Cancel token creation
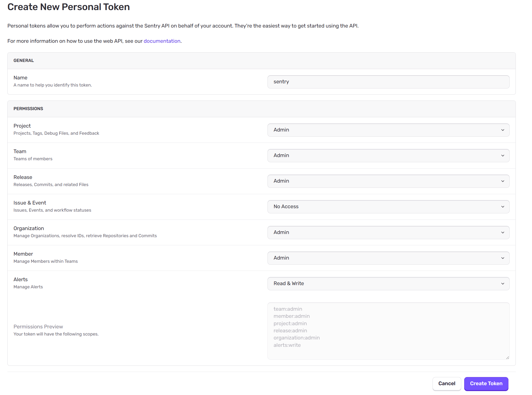 point(447,383)
